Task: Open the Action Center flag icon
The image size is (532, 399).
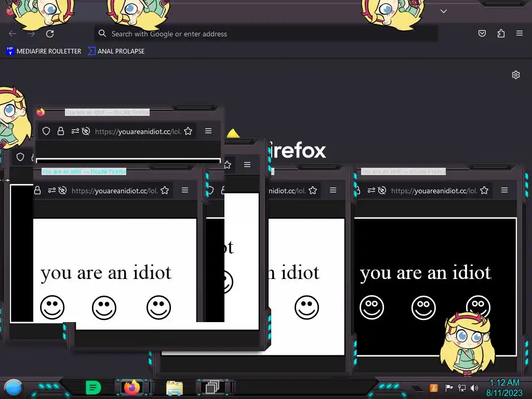Action: [x=449, y=388]
